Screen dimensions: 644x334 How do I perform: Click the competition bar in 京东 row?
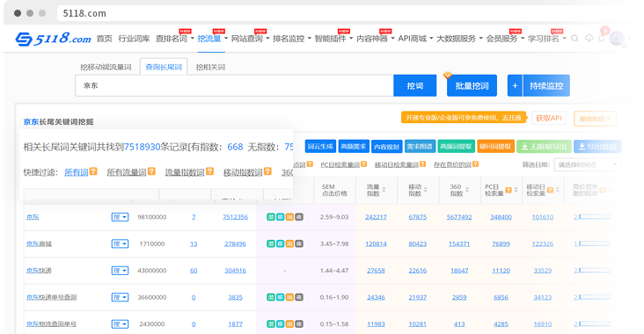click(595, 216)
